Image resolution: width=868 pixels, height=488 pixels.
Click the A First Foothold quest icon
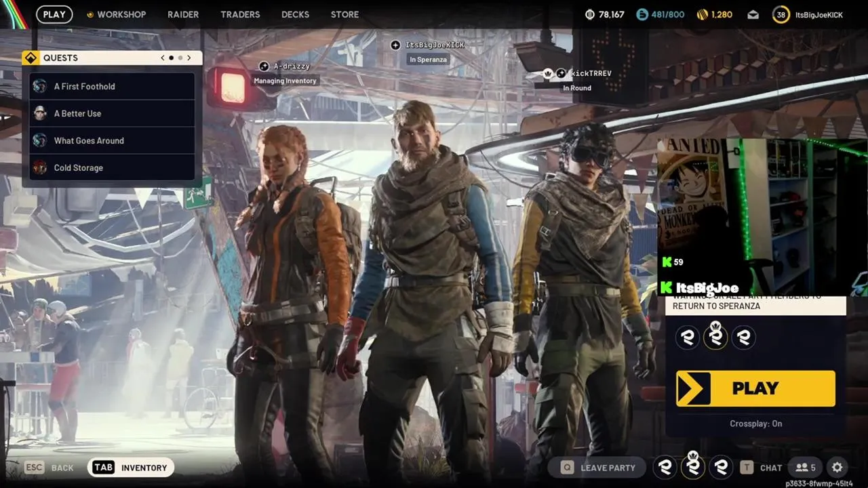coord(40,86)
